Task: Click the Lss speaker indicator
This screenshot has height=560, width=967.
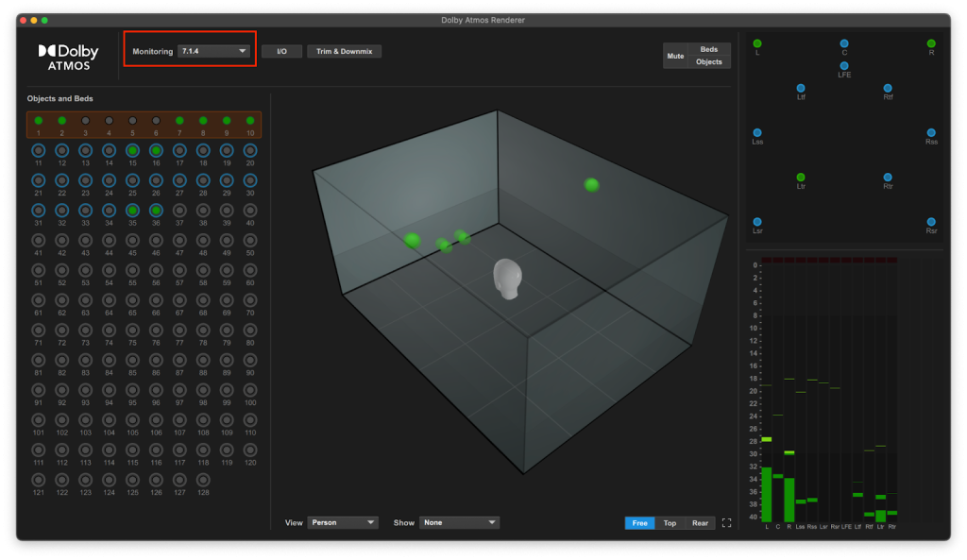Action: tap(757, 132)
